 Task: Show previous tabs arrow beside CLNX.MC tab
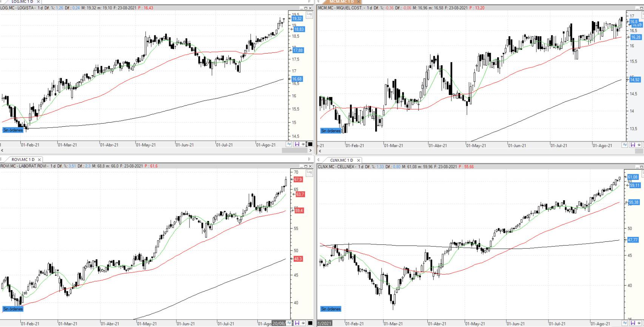click(318, 160)
